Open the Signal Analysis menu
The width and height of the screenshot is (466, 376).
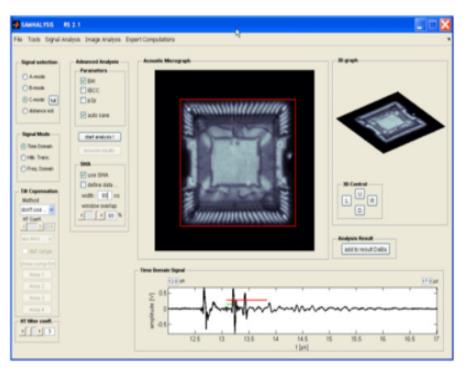click(63, 39)
